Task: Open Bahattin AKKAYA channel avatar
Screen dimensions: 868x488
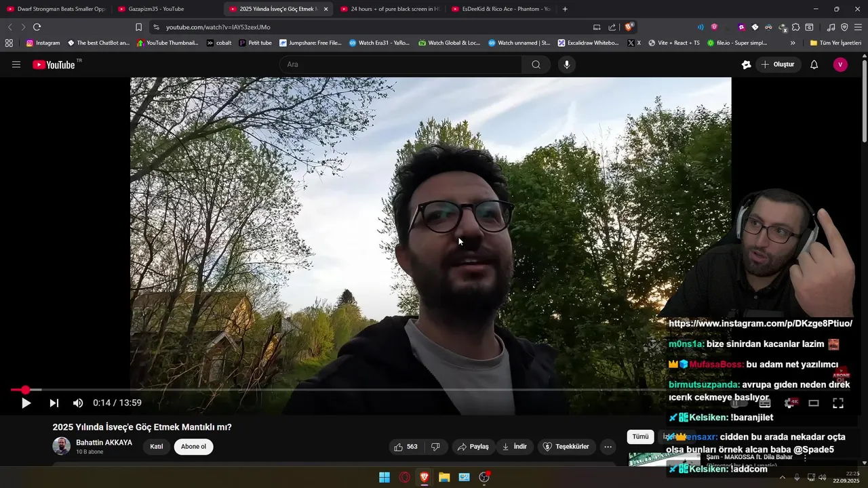Action: [x=62, y=446]
